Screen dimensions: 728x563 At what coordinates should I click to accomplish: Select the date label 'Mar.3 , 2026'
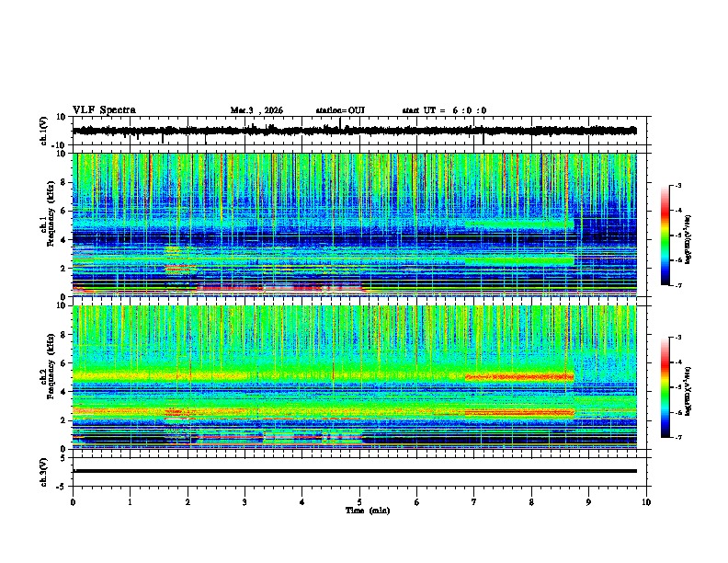[x=256, y=110]
